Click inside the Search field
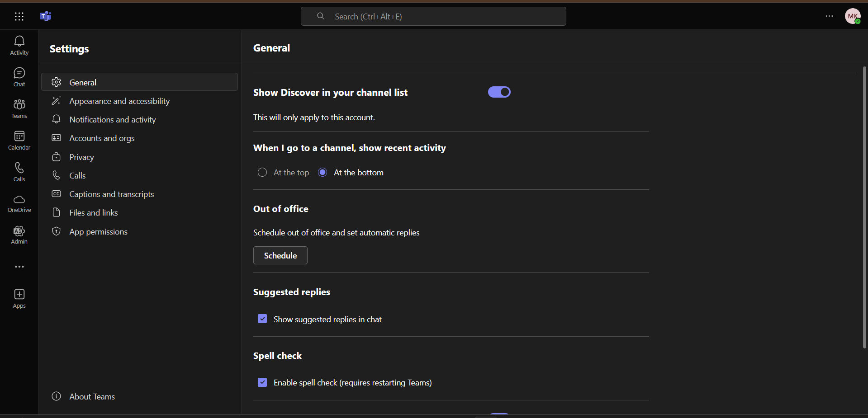This screenshot has height=418, width=868. pos(433,16)
